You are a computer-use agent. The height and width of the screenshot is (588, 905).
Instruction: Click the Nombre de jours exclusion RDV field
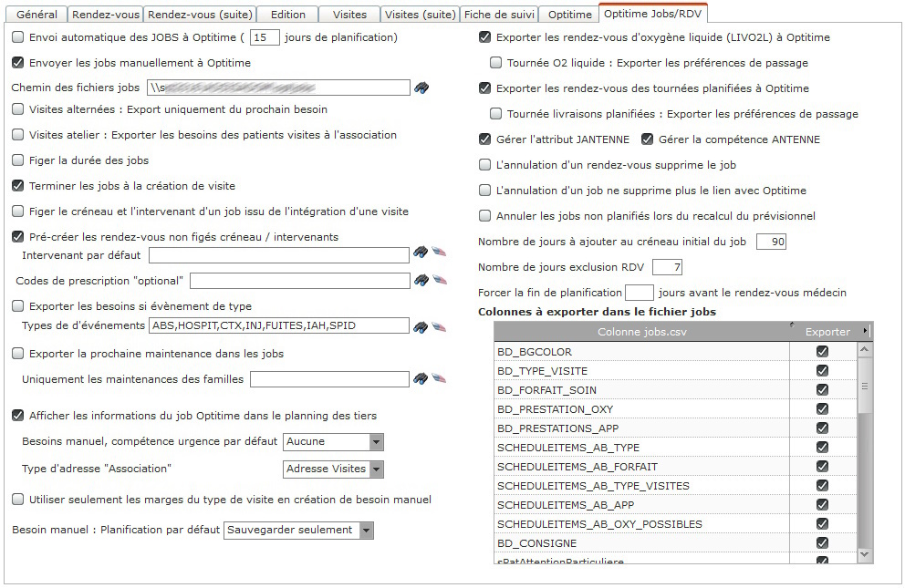click(x=667, y=267)
